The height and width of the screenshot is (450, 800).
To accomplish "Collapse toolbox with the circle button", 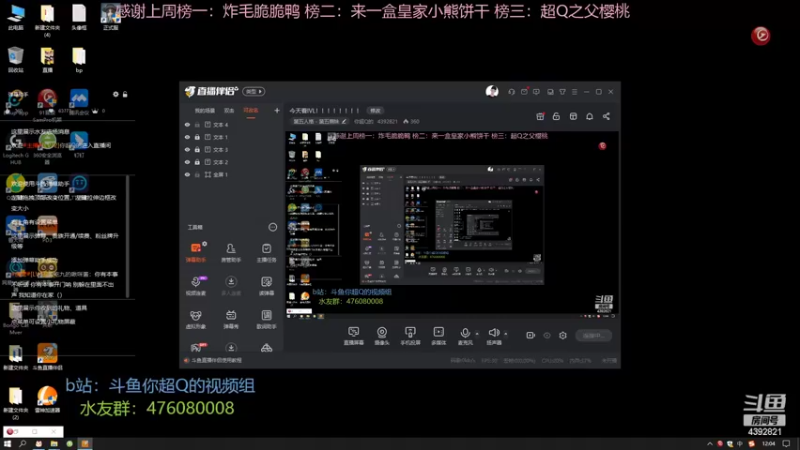I will tap(273, 227).
